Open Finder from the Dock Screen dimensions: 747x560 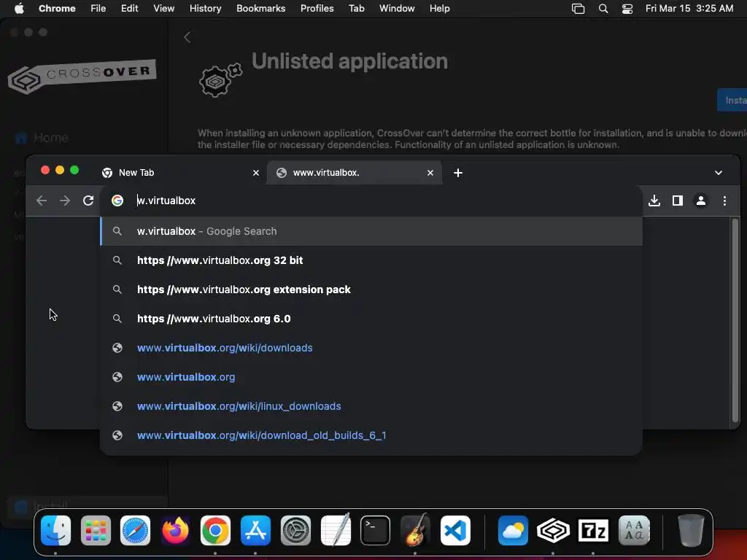tap(55, 530)
